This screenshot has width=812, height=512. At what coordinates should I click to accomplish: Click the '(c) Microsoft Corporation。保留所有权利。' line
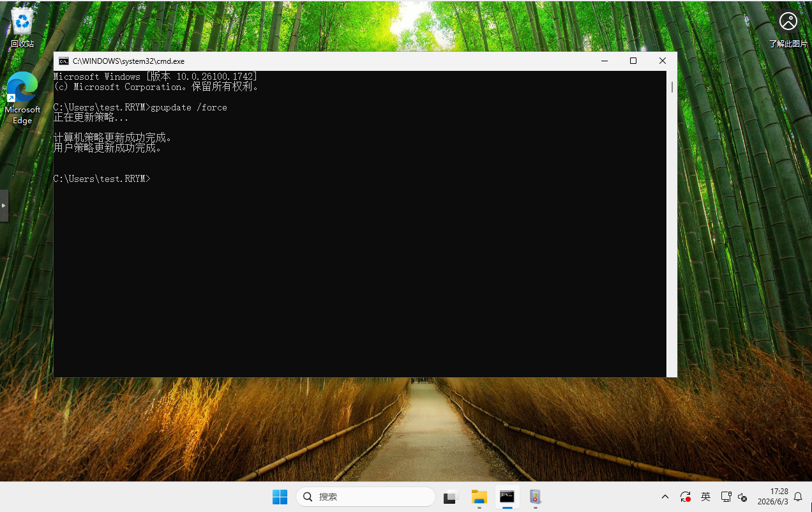[x=156, y=87]
